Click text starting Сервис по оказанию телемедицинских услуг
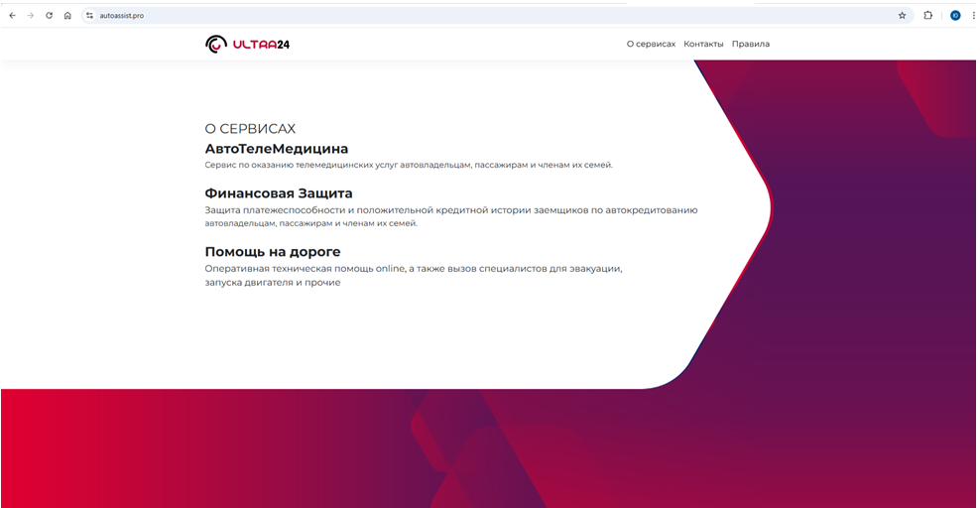980x508 pixels. pyautogui.click(x=409, y=165)
